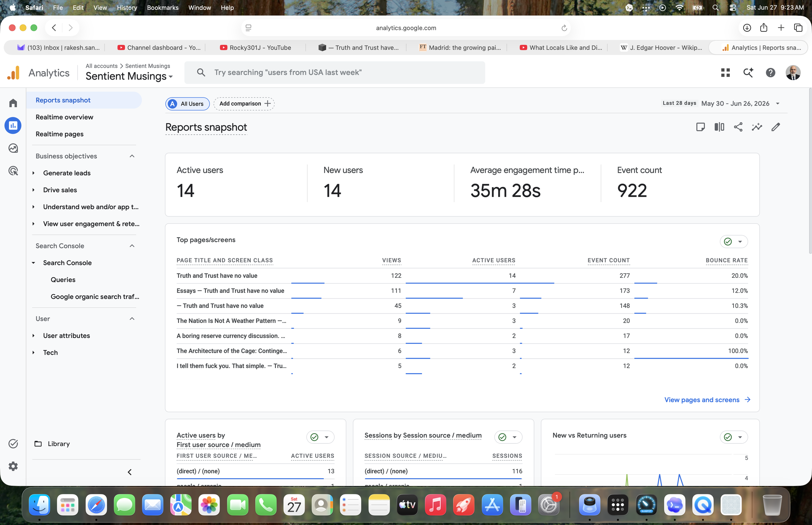Click the Active users metric value 14

coord(185,191)
